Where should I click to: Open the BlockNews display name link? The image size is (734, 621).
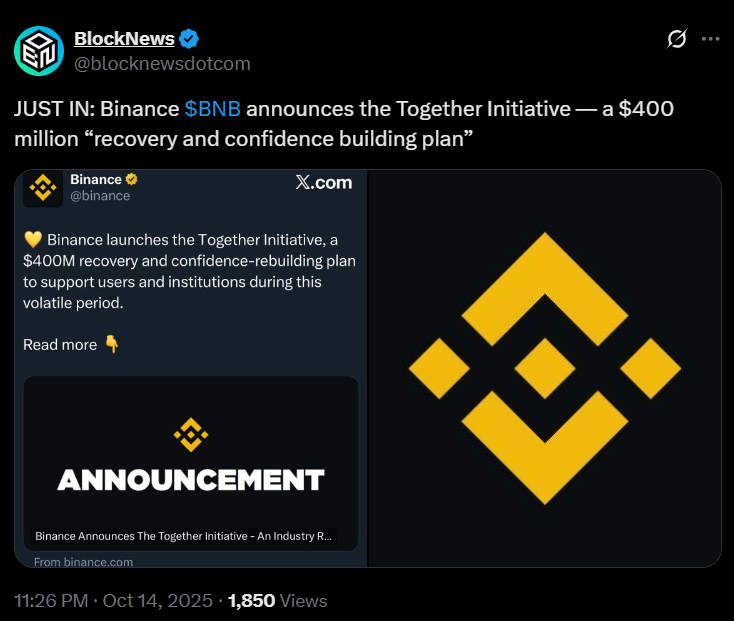(x=124, y=39)
